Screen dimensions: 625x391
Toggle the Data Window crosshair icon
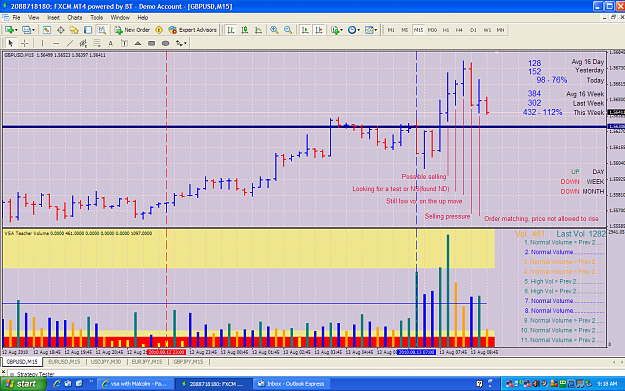click(x=61, y=30)
